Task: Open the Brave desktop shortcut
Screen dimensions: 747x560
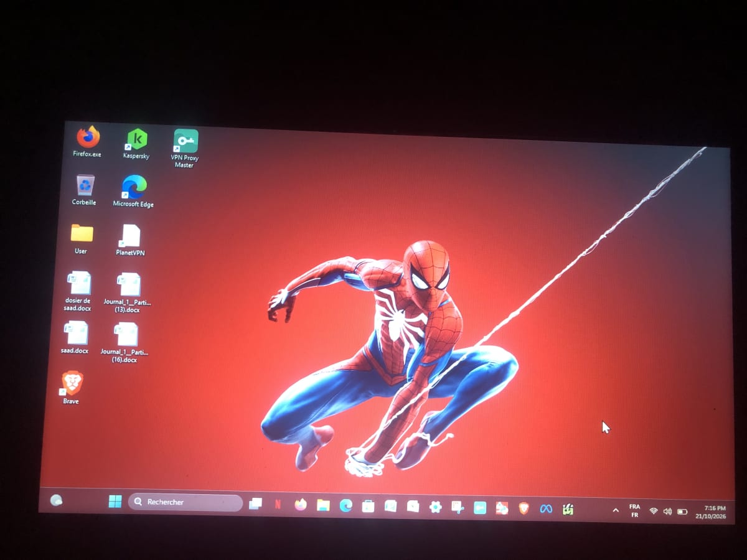Action: coord(72,388)
